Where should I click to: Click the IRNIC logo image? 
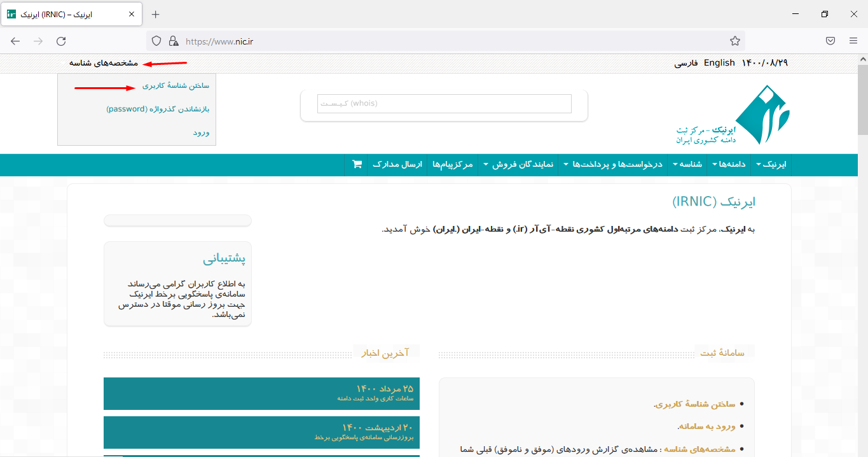coord(733,115)
